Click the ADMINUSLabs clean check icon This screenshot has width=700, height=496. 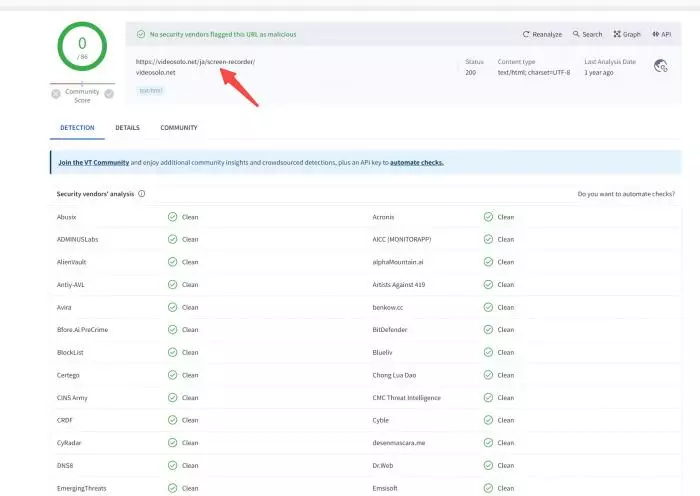tap(172, 239)
